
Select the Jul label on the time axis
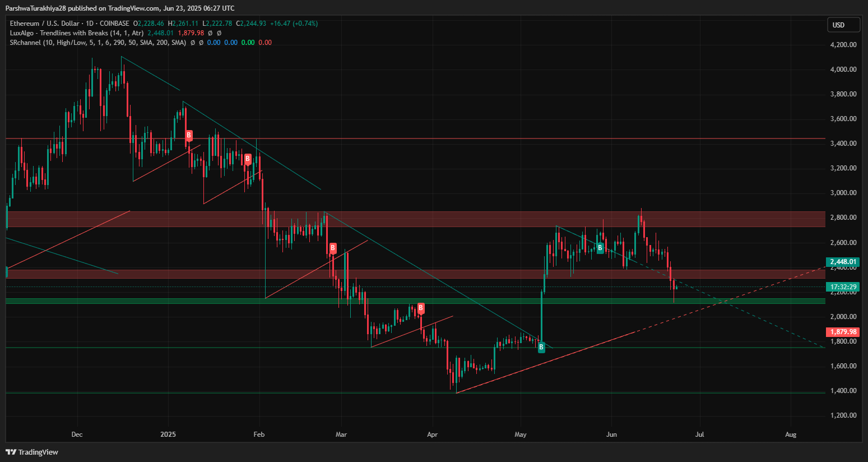click(x=699, y=434)
